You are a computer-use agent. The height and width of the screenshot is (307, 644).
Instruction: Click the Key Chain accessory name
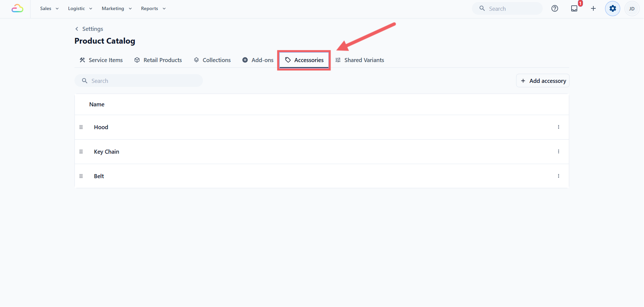(x=107, y=152)
